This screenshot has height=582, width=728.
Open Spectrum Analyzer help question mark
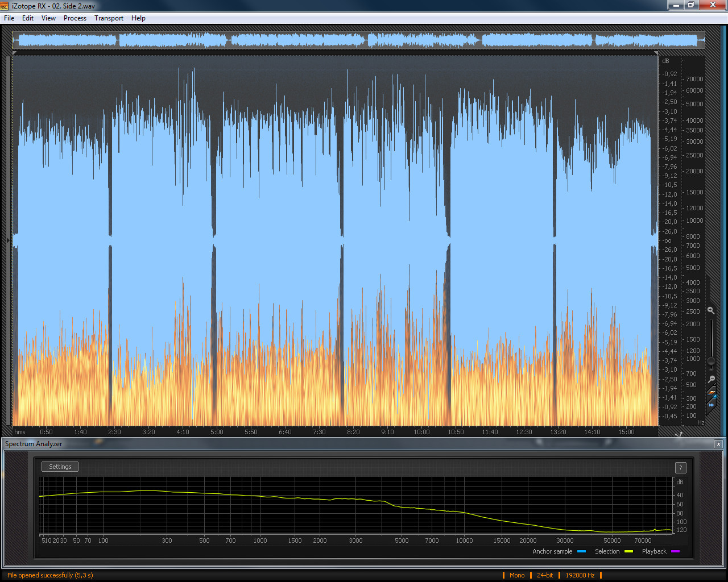coord(680,468)
